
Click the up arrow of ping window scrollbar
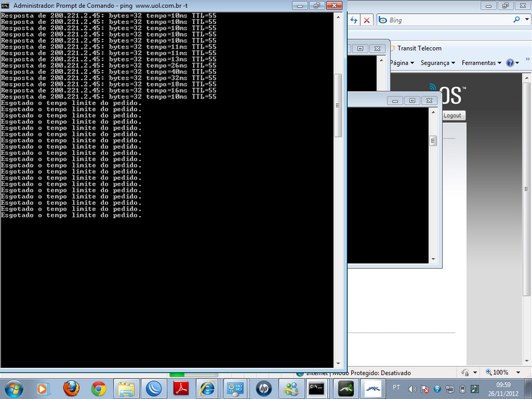(338, 17)
